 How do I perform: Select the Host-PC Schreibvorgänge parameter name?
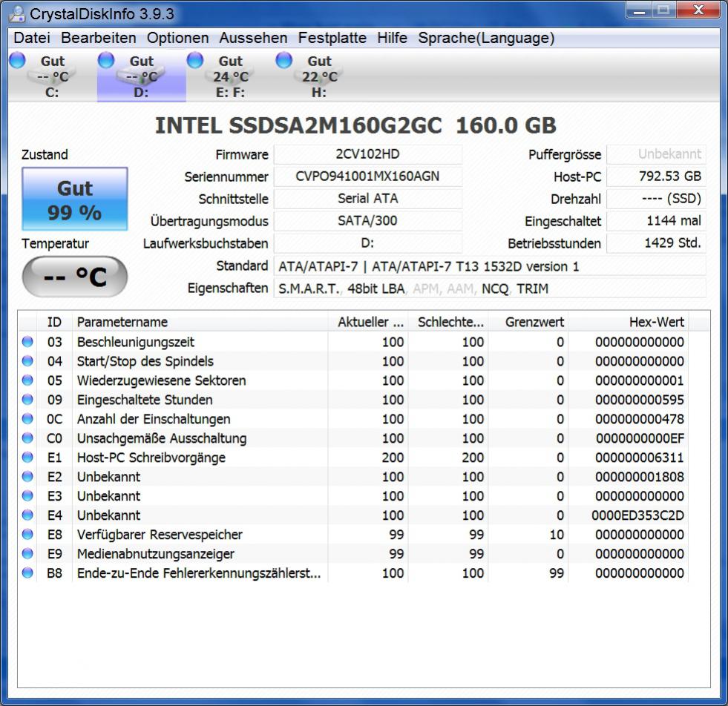coord(151,458)
